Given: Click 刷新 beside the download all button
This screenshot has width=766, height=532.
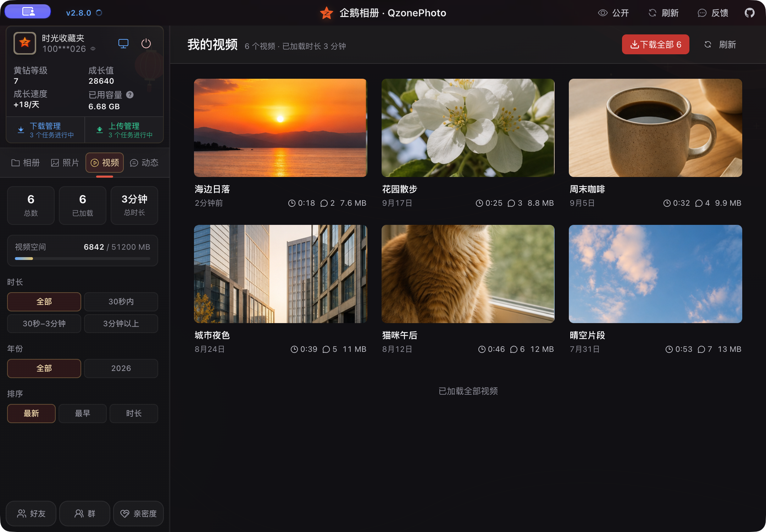Looking at the screenshot, I should 720,44.
